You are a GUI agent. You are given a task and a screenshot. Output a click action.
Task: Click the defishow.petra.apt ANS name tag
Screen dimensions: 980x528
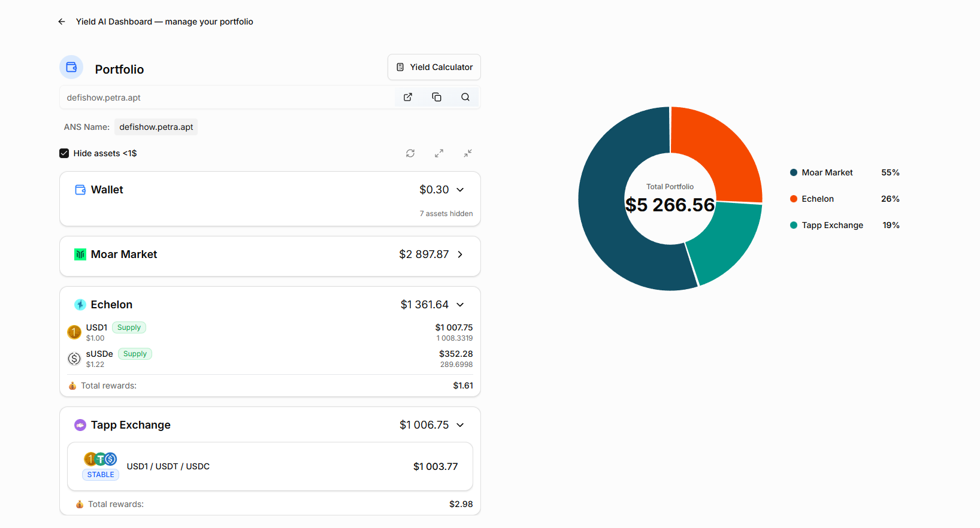coord(156,127)
